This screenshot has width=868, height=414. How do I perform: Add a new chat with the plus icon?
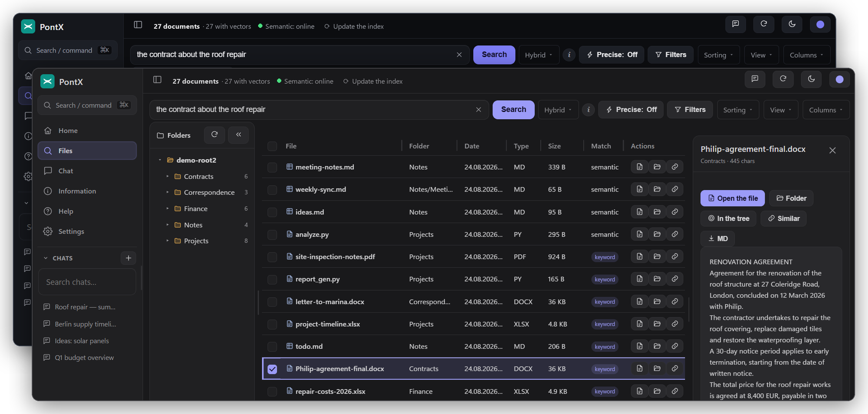[x=128, y=258]
